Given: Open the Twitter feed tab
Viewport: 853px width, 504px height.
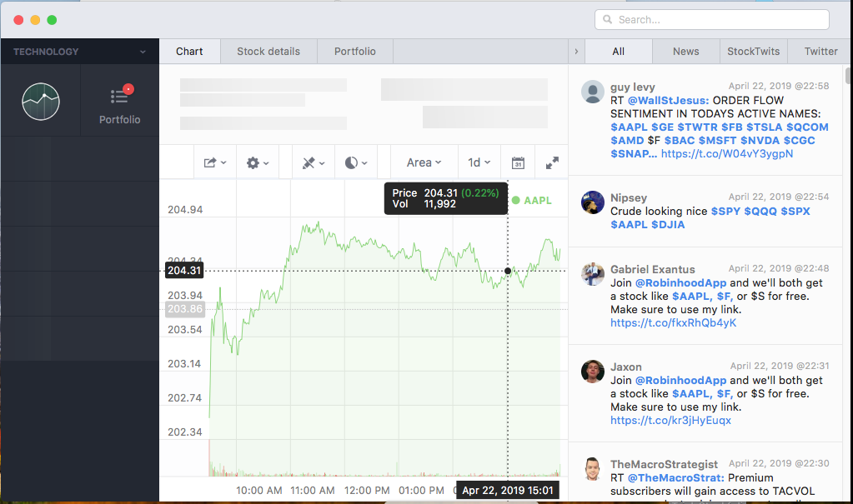Looking at the screenshot, I should pyautogui.click(x=820, y=52).
